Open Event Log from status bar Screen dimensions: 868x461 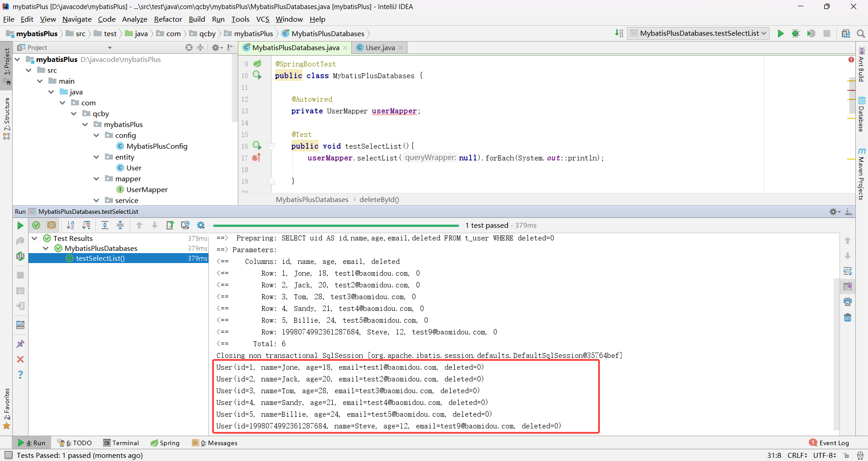(x=829, y=443)
